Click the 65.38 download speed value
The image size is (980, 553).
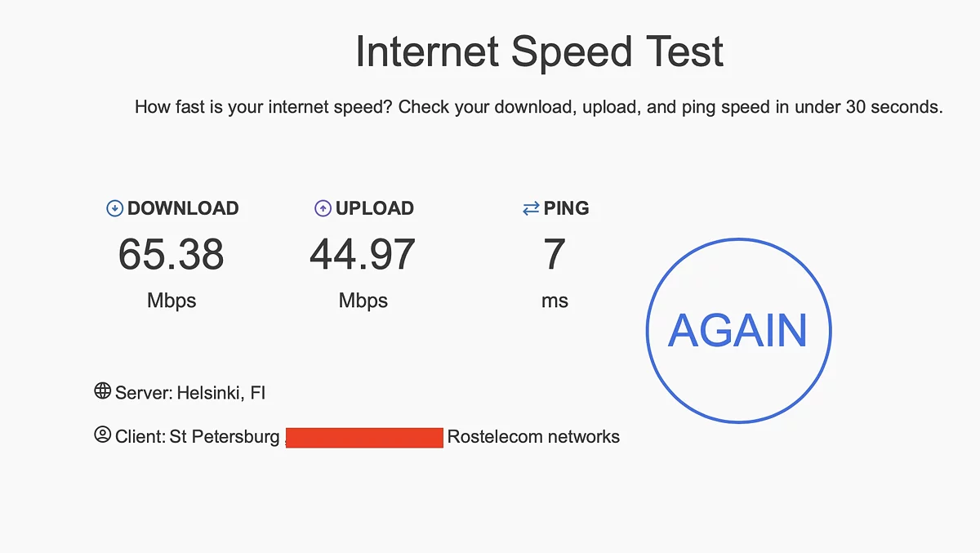171,254
